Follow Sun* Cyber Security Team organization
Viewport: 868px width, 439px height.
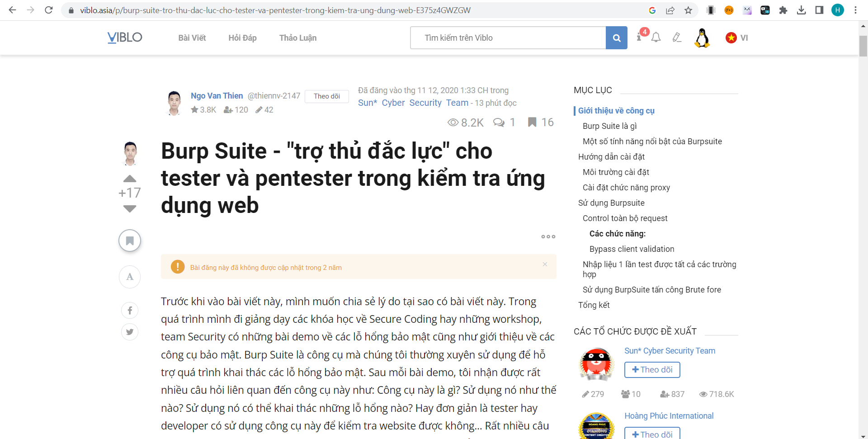(652, 370)
